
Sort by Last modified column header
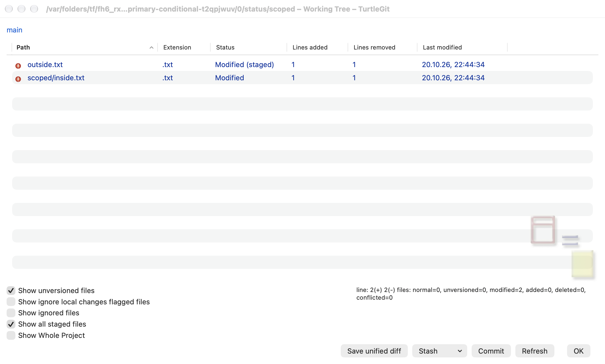coord(462,47)
